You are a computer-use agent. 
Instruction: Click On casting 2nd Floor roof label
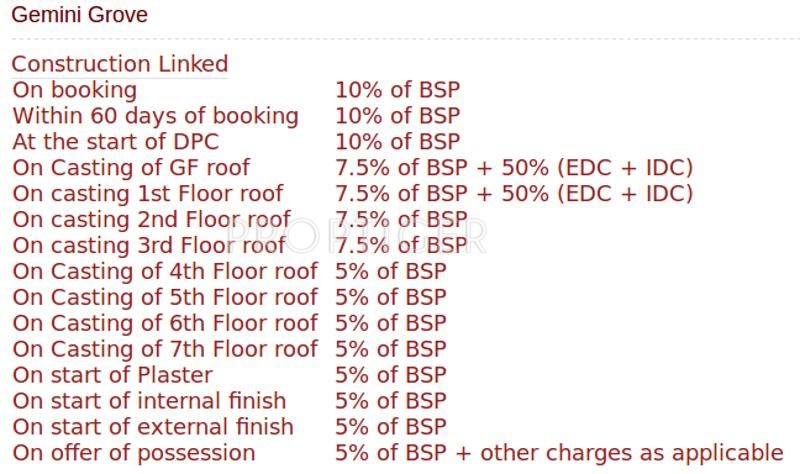[152, 220]
